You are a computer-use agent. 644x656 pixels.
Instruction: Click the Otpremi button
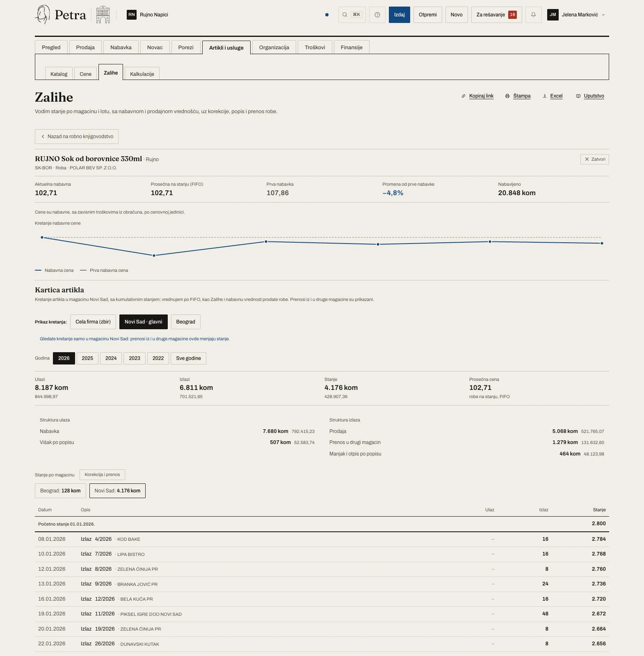(428, 15)
